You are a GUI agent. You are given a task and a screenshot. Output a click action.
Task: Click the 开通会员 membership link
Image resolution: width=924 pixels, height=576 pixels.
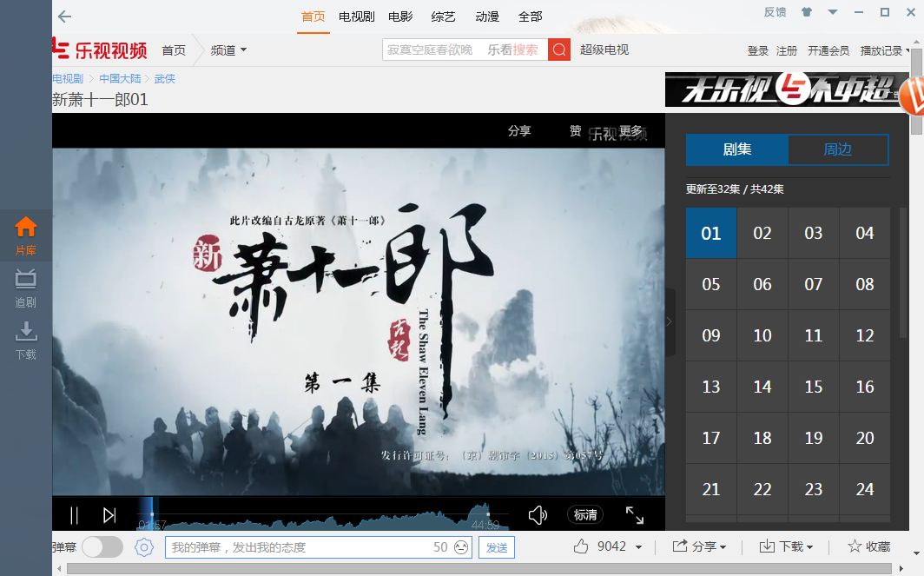[828, 50]
